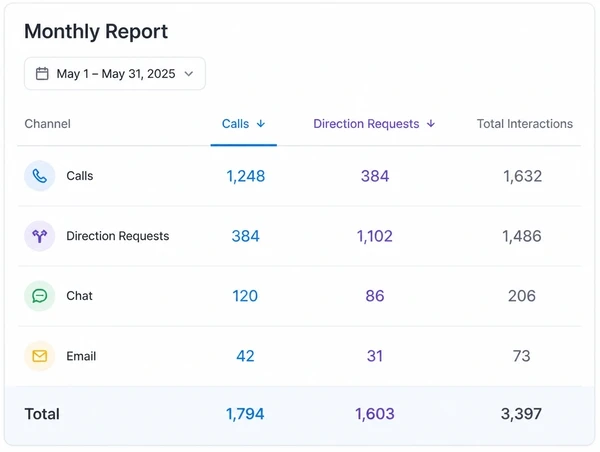Click the phone icon in Calls row
The image size is (600, 452).
[x=40, y=176]
